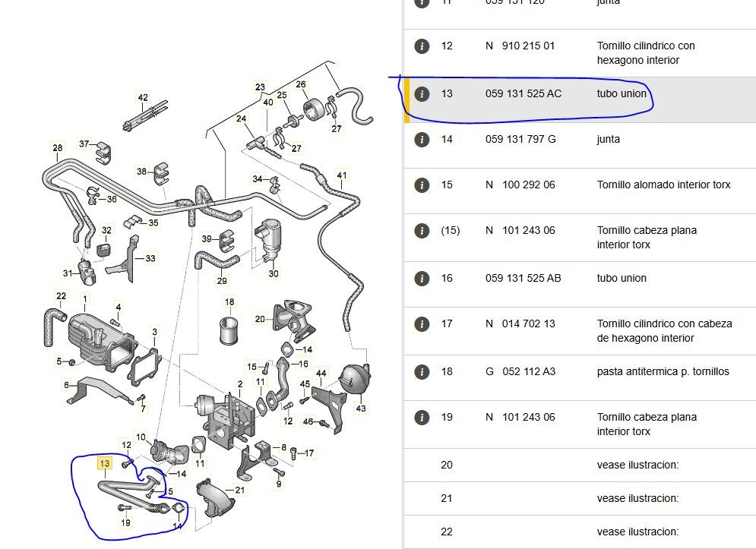Show info for row 17 Tornillo cilindrico
756x549 pixels.
click(422, 324)
